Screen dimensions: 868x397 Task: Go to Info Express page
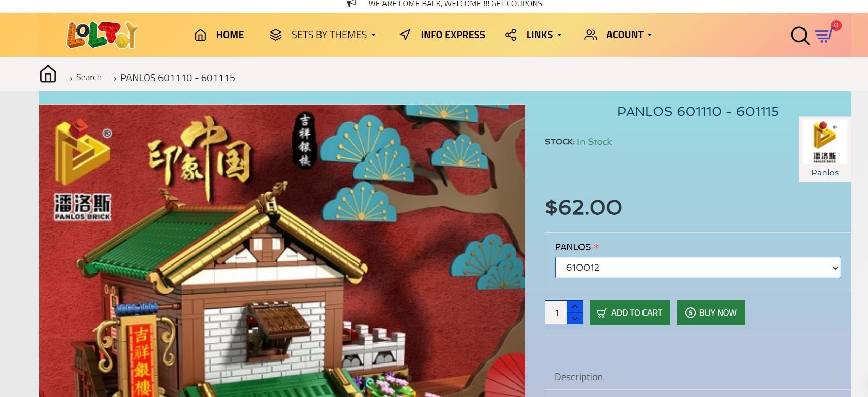(x=453, y=35)
